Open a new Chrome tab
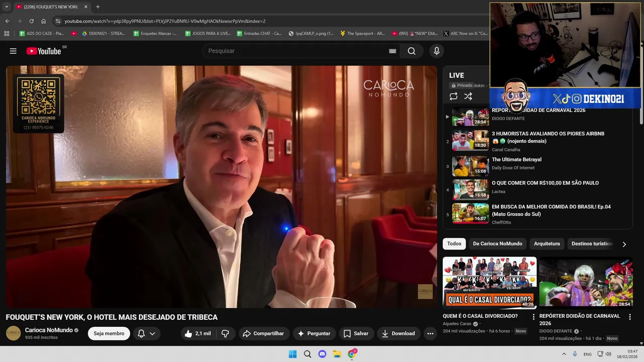 98,7
